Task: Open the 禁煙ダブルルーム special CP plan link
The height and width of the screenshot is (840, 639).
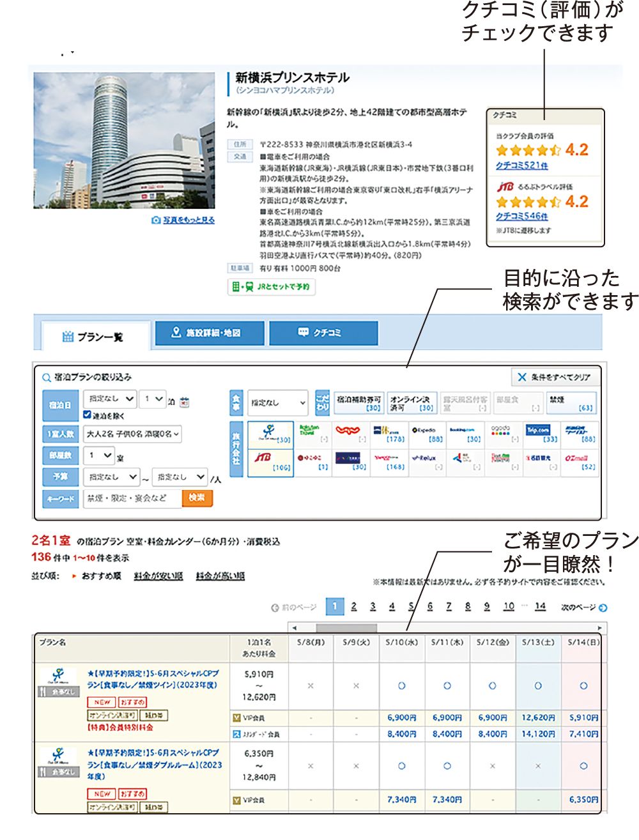Action: click(x=155, y=765)
